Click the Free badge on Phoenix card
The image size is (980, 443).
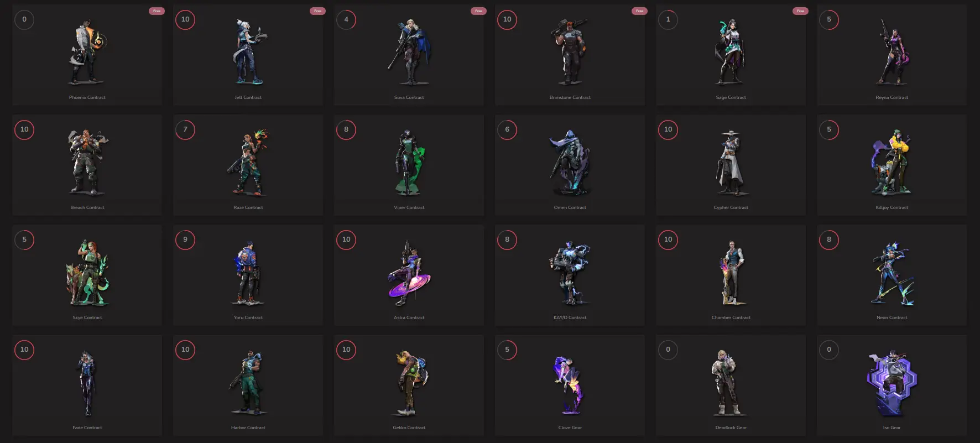pyautogui.click(x=157, y=11)
